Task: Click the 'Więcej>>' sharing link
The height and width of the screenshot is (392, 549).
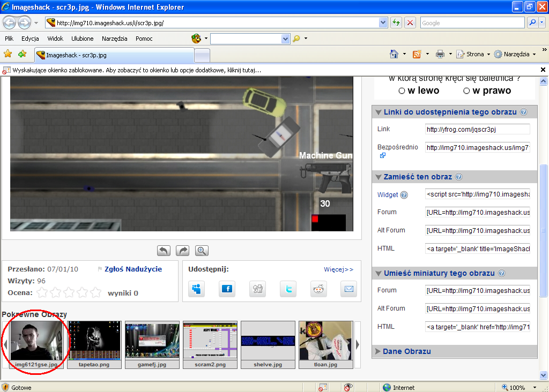Action: (338, 269)
